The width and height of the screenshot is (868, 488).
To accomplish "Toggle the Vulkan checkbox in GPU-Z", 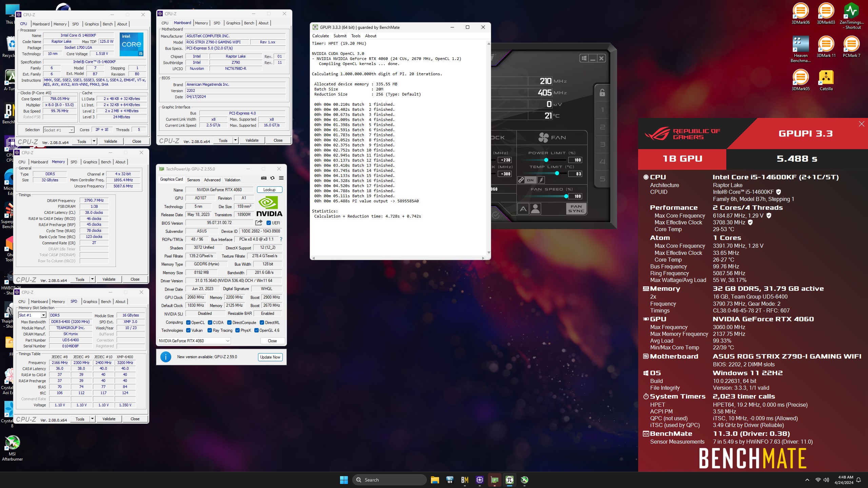I will click(188, 330).
